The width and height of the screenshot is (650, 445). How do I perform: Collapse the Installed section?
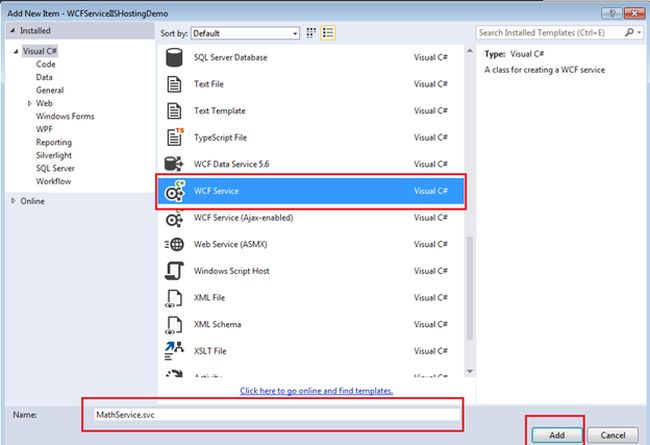pyautogui.click(x=12, y=31)
